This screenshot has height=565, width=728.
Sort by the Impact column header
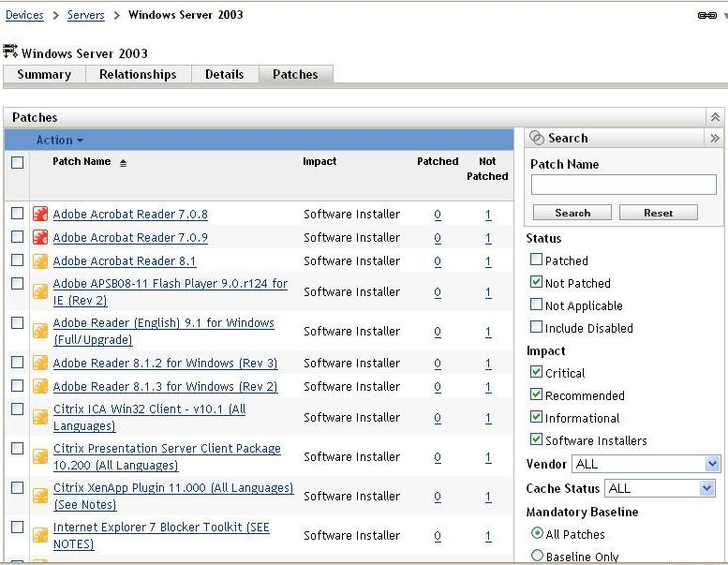(x=319, y=161)
